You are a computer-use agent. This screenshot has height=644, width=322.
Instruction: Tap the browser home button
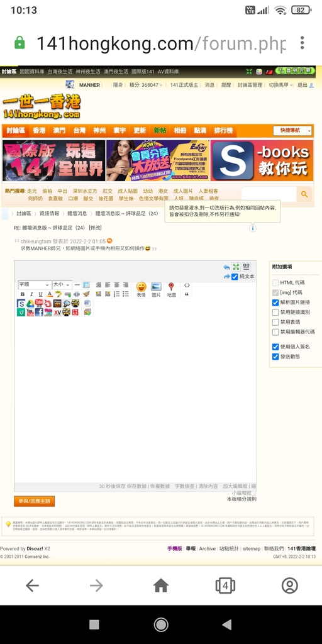tap(161, 586)
